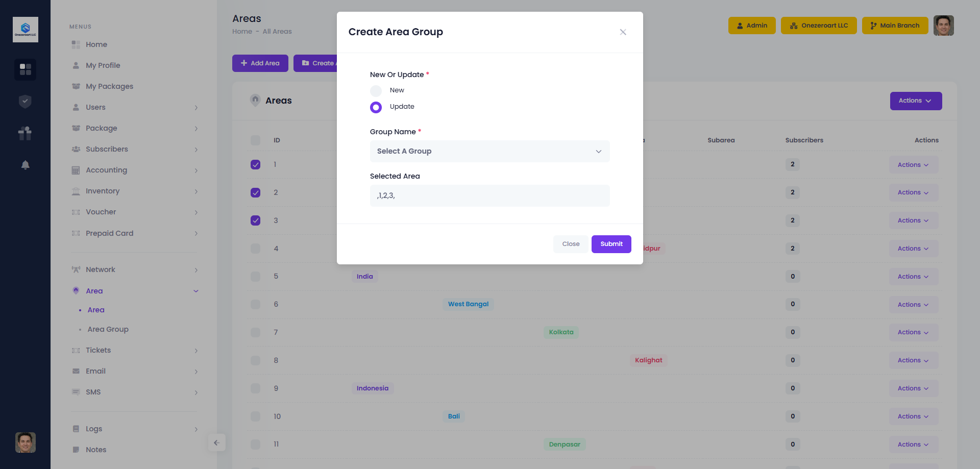Uncheck the checkbox for area row 2
This screenshot has width=980, height=469.
tap(256, 192)
